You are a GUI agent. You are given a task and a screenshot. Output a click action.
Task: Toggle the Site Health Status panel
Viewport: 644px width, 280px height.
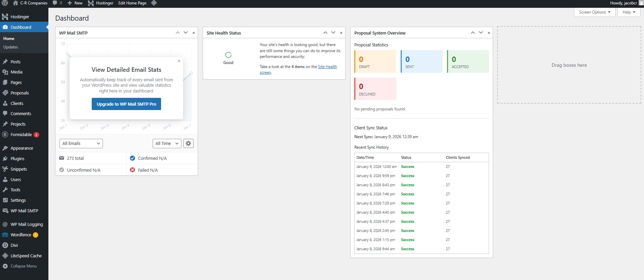pyautogui.click(x=341, y=33)
